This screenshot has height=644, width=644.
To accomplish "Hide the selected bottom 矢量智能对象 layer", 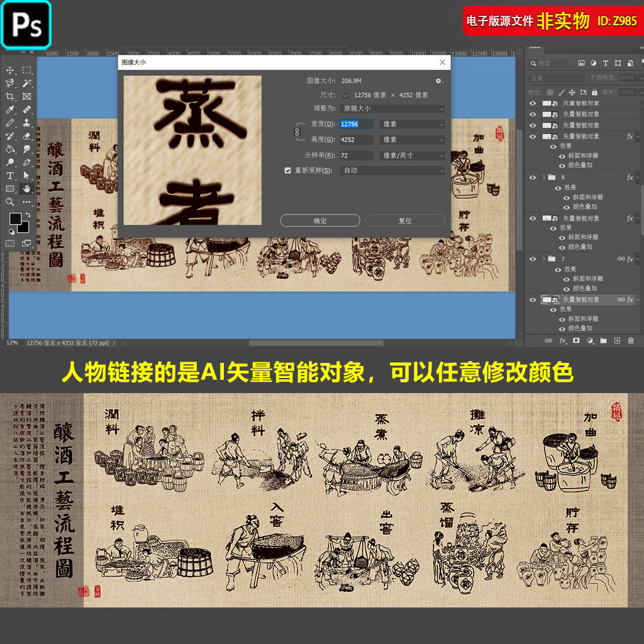I will [x=533, y=299].
